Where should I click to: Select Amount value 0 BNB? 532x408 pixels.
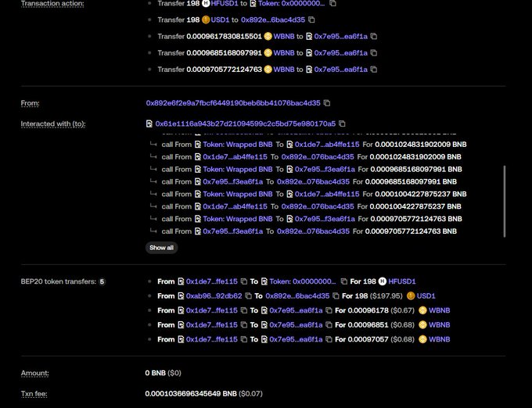[x=156, y=373]
